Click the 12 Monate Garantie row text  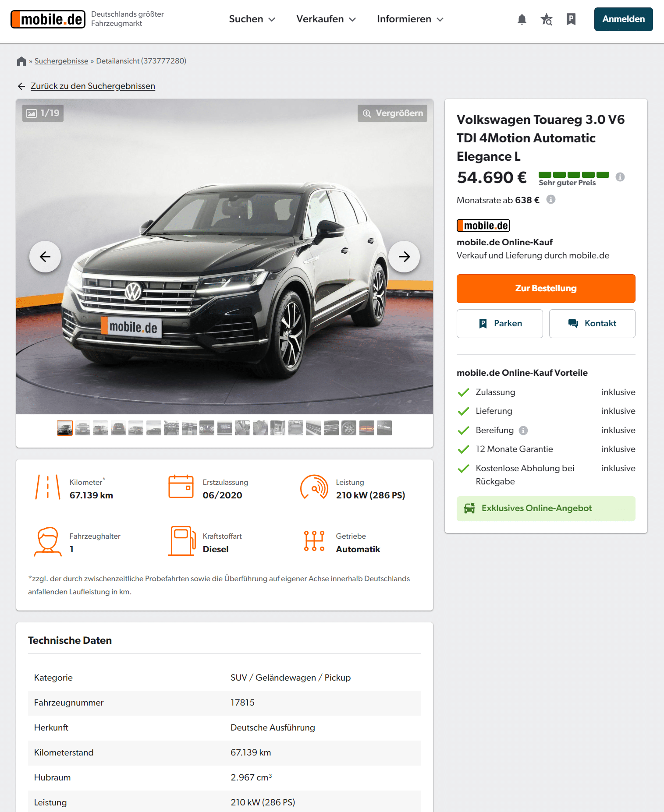coord(514,449)
